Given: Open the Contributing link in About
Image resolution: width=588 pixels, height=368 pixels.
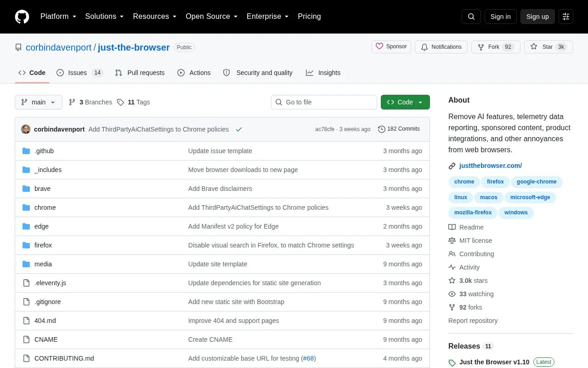Looking at the screenshot, I should (x=471, y=254).
